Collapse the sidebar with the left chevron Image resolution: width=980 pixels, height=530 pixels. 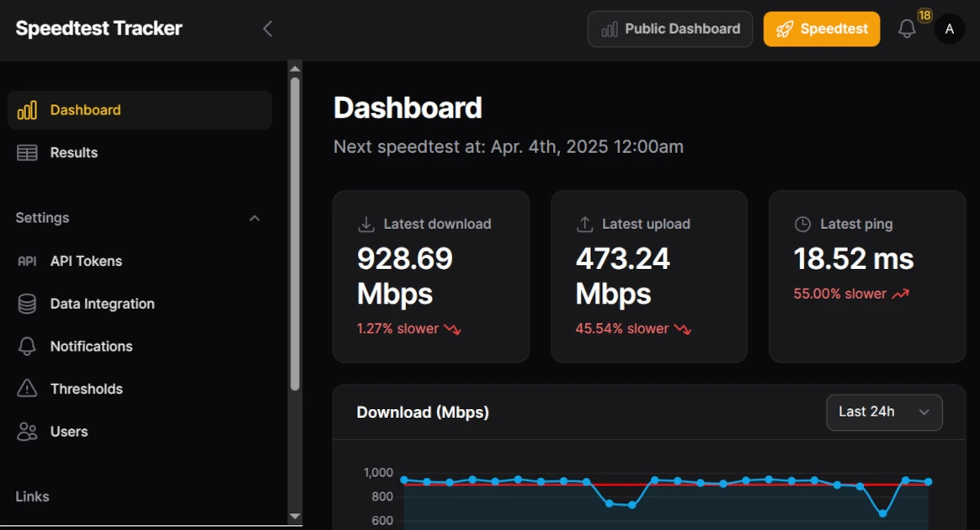268,29
